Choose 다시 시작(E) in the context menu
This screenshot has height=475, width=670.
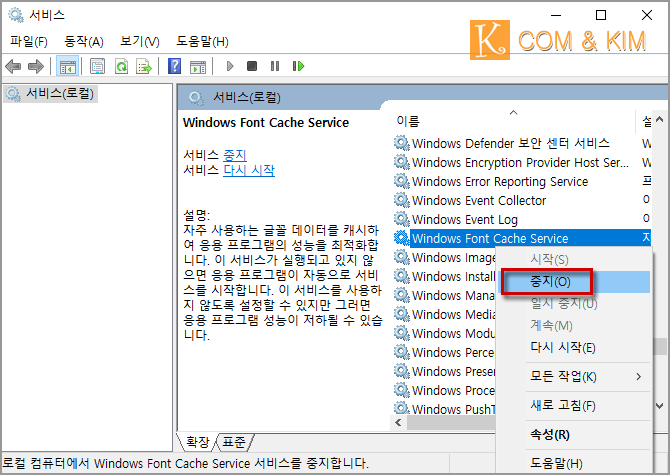click(x=573, y=348)
